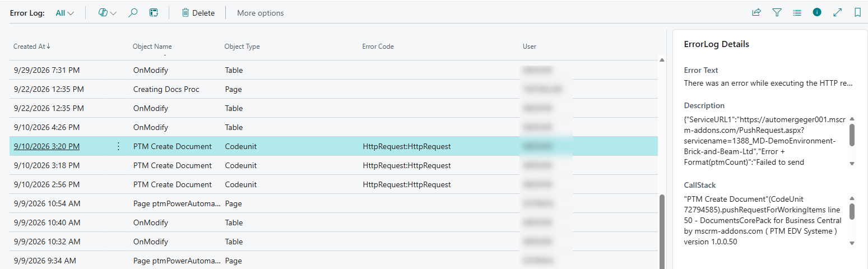This screenshot has height=269, width=868.
Task: Click 9/9/2026 10:32 AM cell
Action: pos(47,242)
